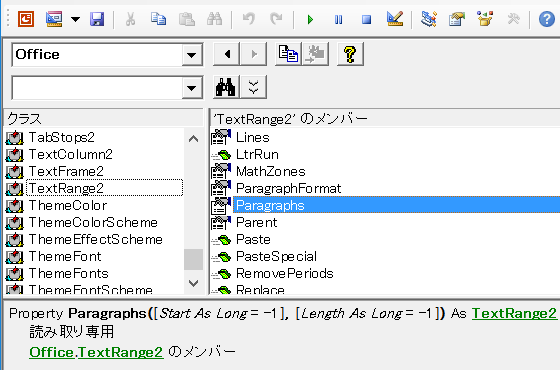The width and height of the screenshot is (560, 370).
Task: Click the Insert UserForm toolbar icon
Action: tap(54, 19)
